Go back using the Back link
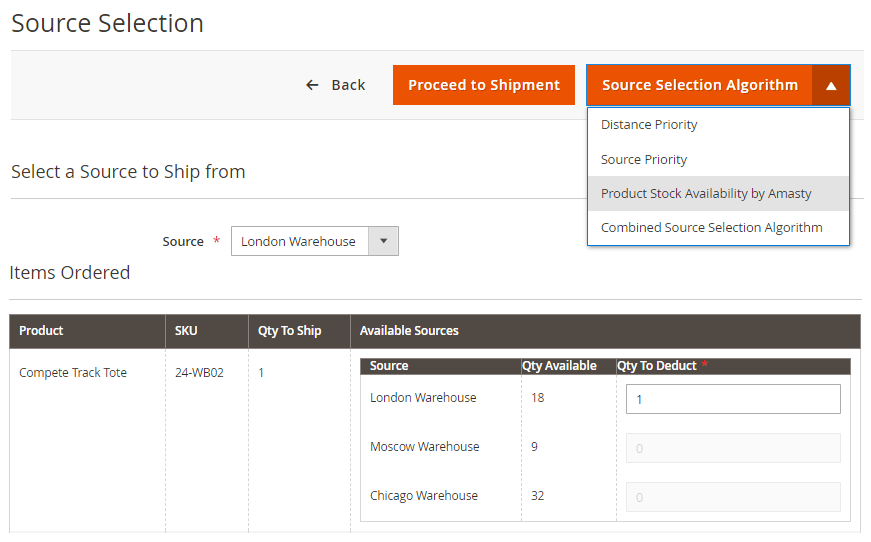Screen dimensions: 871x542 [x=348, y=85]
